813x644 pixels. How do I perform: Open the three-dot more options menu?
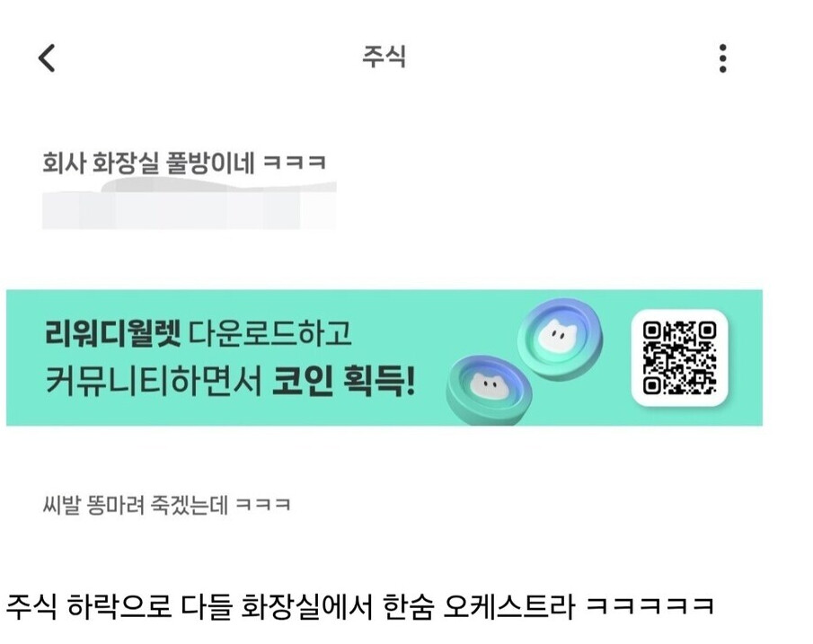click(723, 58)
